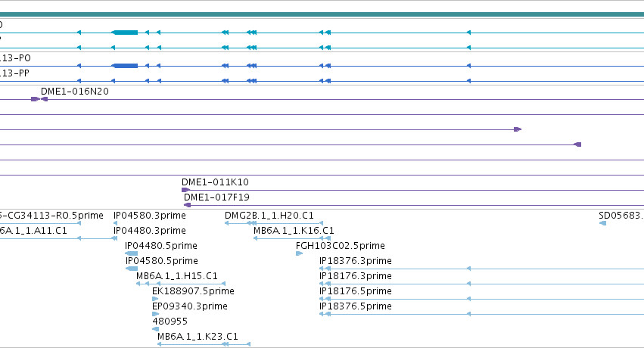The image size is (644, 348).
Task: Select the DME1-016N20 feature label
Action: pos(75,91)
